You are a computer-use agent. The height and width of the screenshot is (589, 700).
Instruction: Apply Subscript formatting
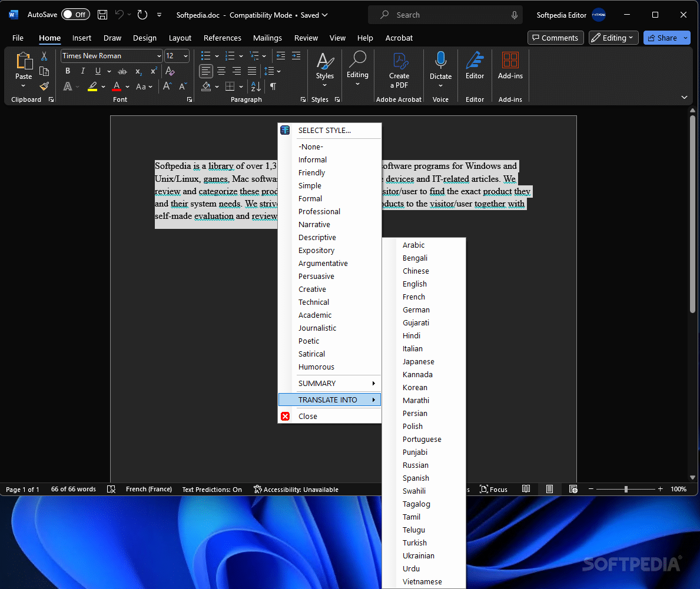click(138, 71)
